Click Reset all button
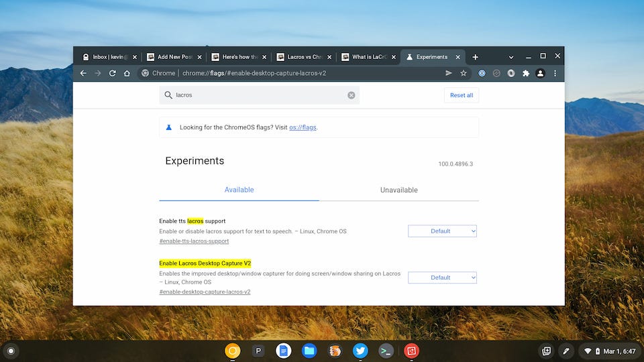Image resolution: width=644 pixels, height=362 pixels. (462, 95)
